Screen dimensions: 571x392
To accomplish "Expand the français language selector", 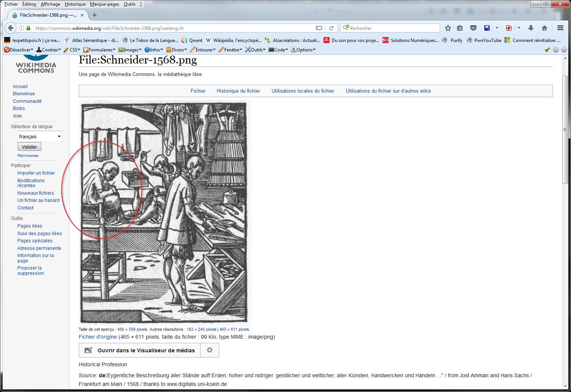I will pyautogui.click(x=40, y=136).
